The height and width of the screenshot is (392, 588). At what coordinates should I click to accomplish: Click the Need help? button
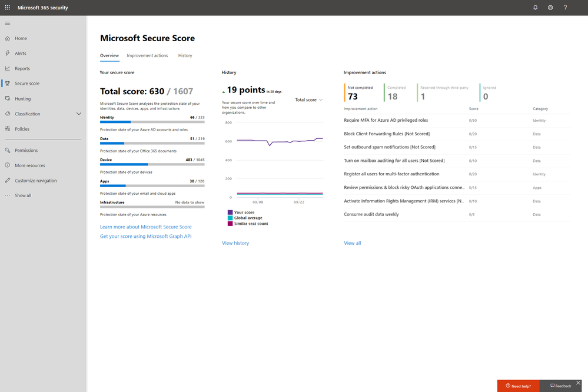coord(518,386)
